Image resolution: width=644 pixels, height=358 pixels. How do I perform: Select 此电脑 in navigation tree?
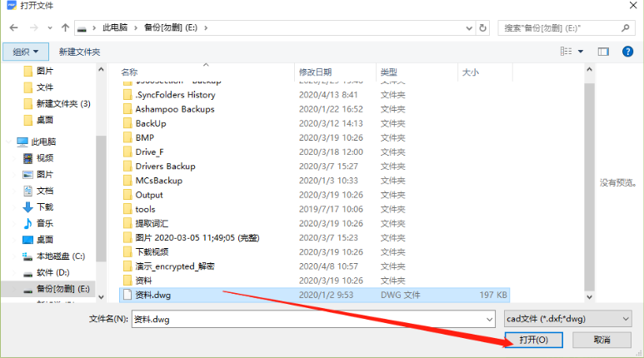[43, 142]
